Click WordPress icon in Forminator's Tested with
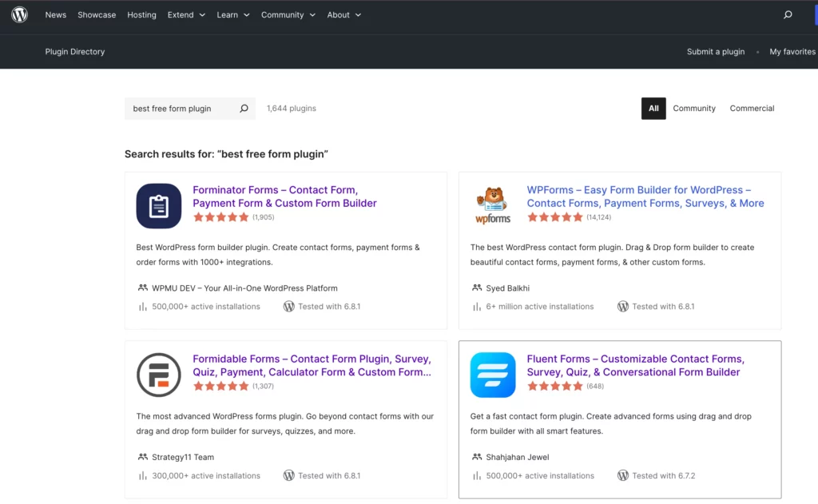This screenshot has height=504, width=818. click(288, 306)
